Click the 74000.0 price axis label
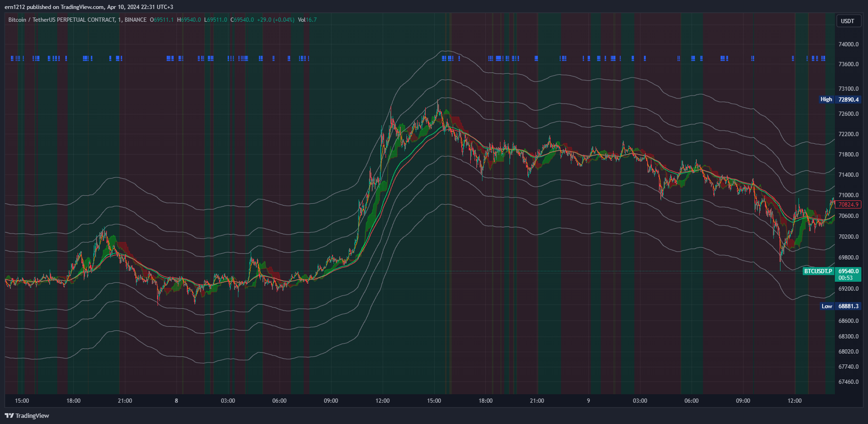The width and height of the screenshot is (868, 424). click(x=849, y=44)
